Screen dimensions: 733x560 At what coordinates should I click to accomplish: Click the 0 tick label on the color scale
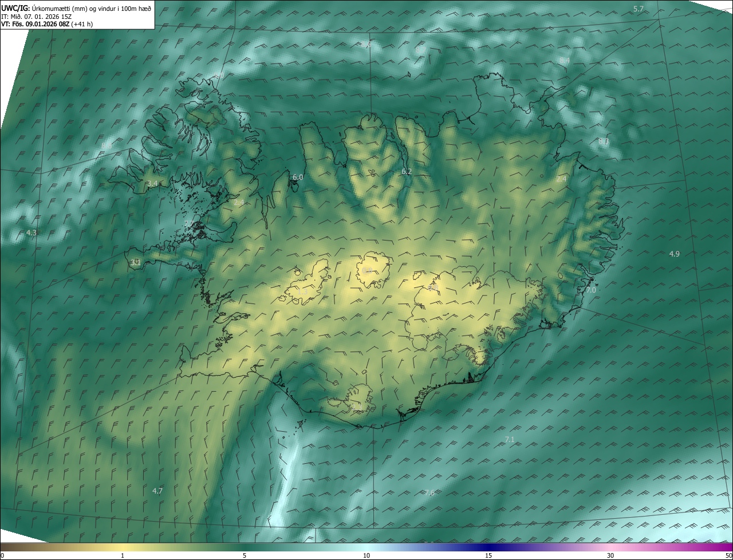[x=2, y=556]
